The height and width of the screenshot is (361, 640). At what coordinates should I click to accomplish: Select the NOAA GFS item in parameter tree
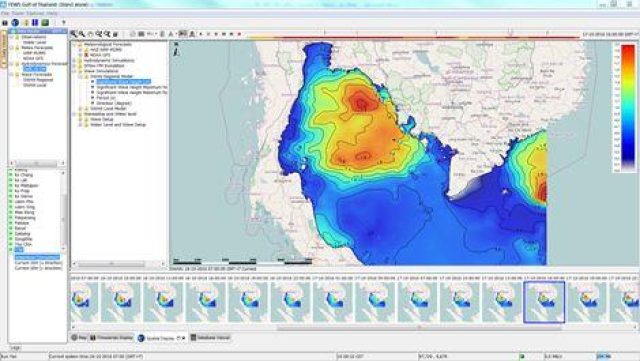[100, 55]
